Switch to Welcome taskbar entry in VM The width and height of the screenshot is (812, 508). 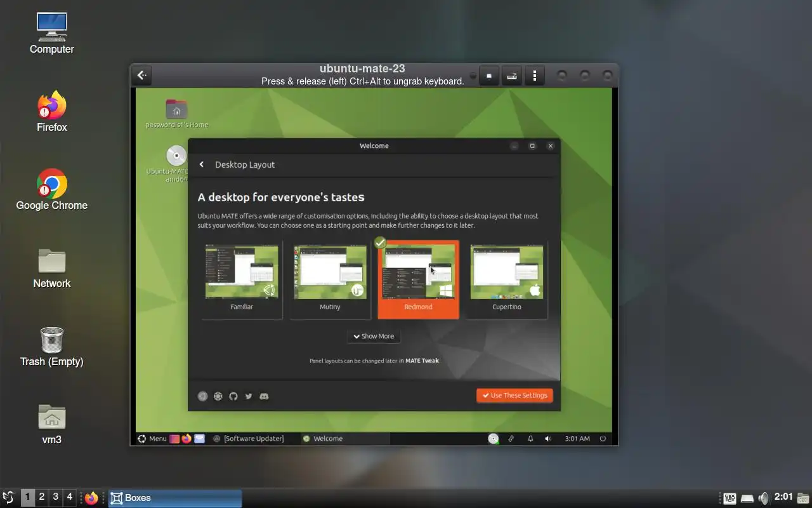(x=344, y=439)
